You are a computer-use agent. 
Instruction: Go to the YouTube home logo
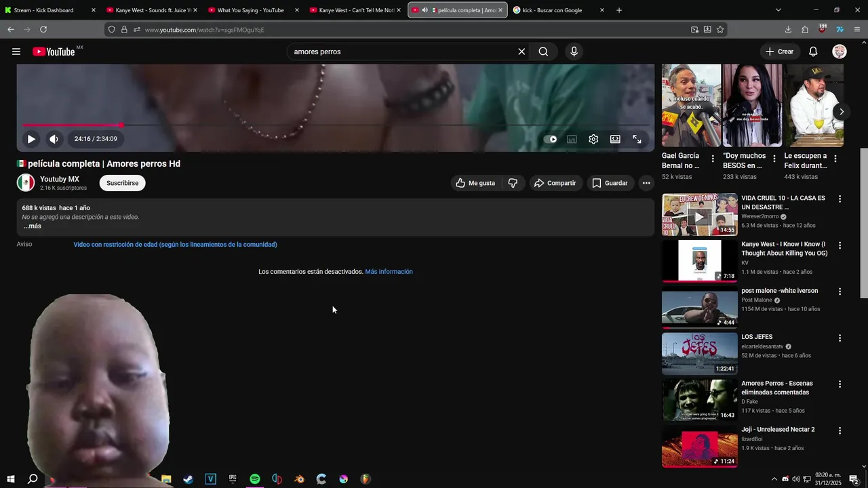point(54,52)
